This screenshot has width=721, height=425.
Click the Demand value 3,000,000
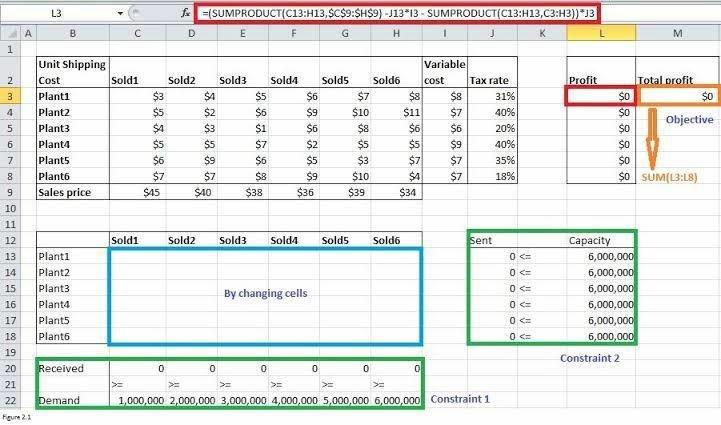[x=243, y=401]
